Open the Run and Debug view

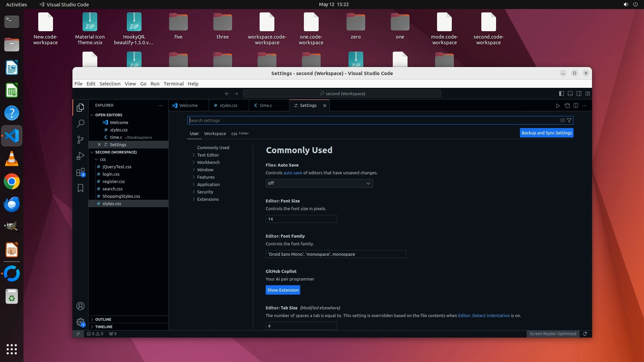pyautogui.click(x=80, y=156)
